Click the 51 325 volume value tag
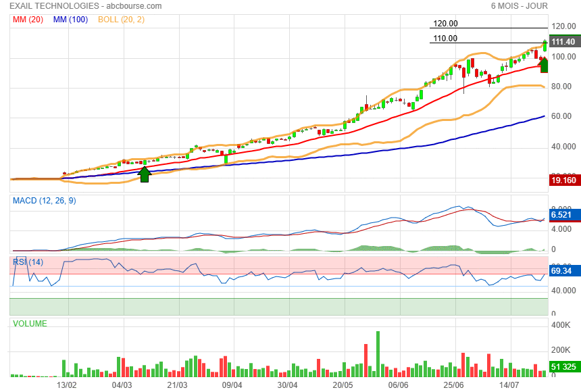The image size is (581, 392). tap(564, 367)
